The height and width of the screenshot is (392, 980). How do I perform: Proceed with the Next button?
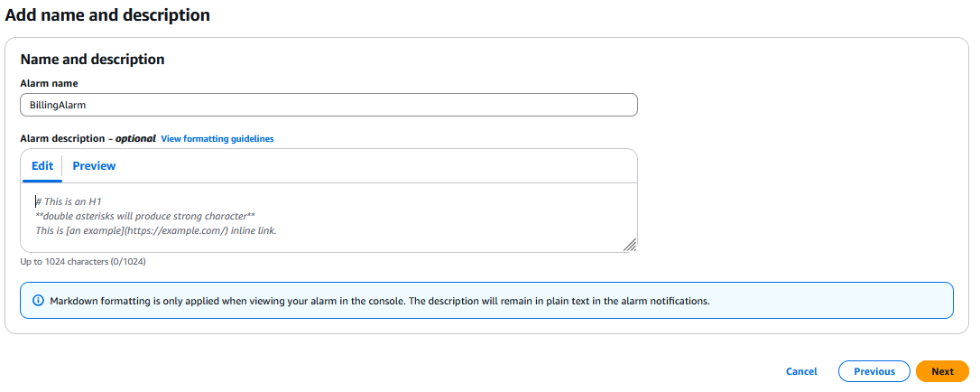click(942, 371)
